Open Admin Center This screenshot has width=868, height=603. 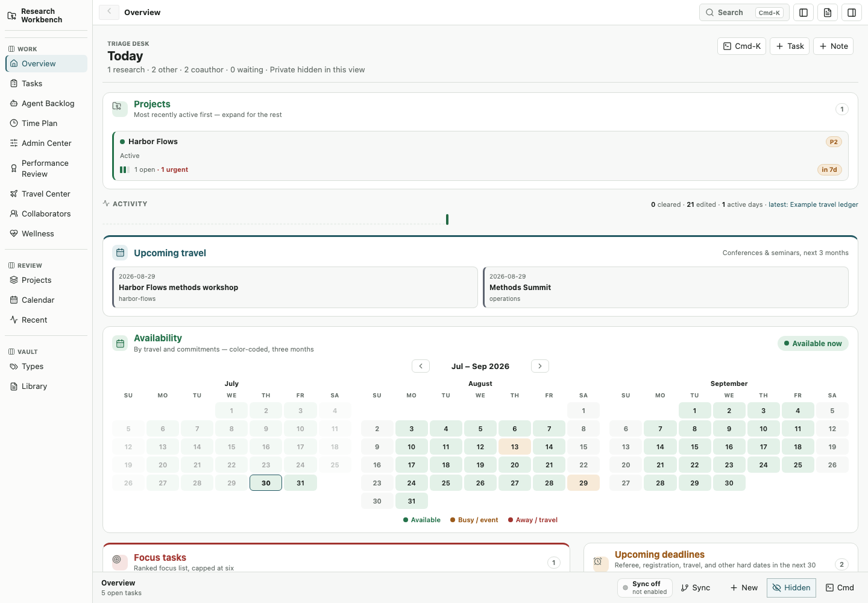(46, 143)
